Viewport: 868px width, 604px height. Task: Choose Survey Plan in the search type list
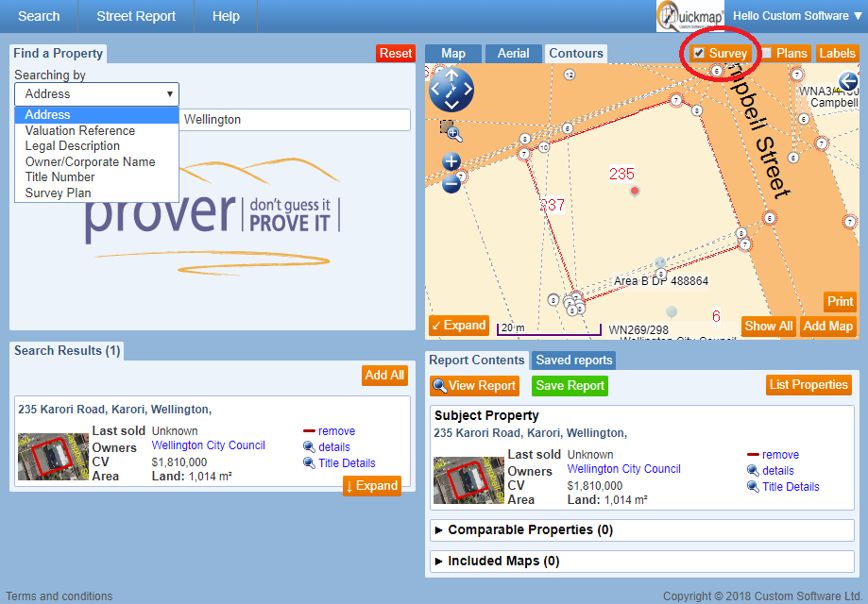(97, 193)
